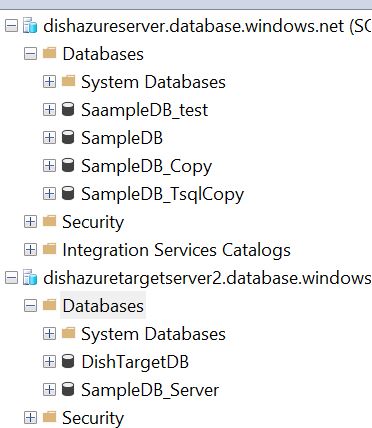Collapse the dishazuretargetserver2 server node
The image size is (372, 428).
[x=11, y=278]
